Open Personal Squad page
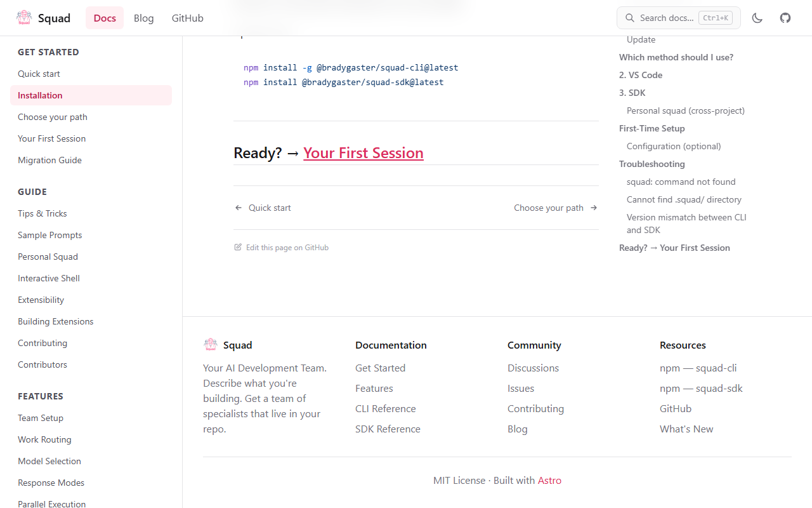 91,257
